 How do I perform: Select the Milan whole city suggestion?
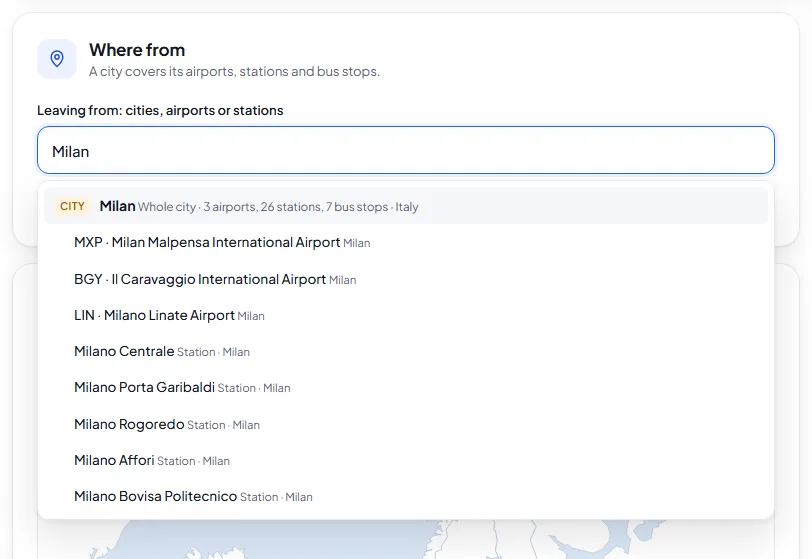[x=405, y=206]
